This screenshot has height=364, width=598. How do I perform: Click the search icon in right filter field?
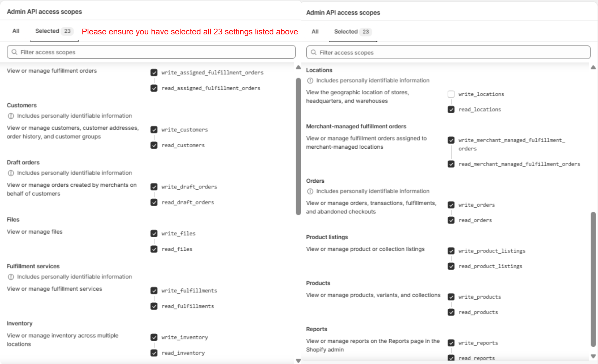(x=313, y=53)
